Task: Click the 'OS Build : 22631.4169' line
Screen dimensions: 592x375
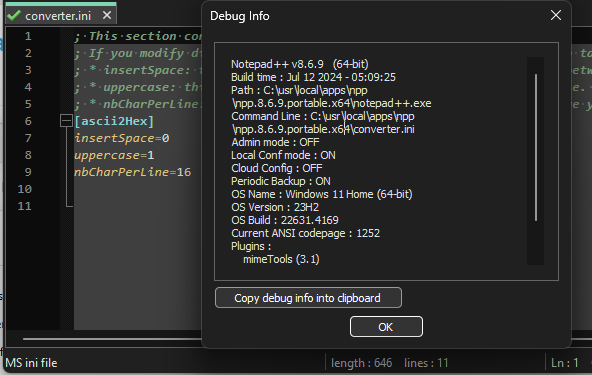Action: 285,220
